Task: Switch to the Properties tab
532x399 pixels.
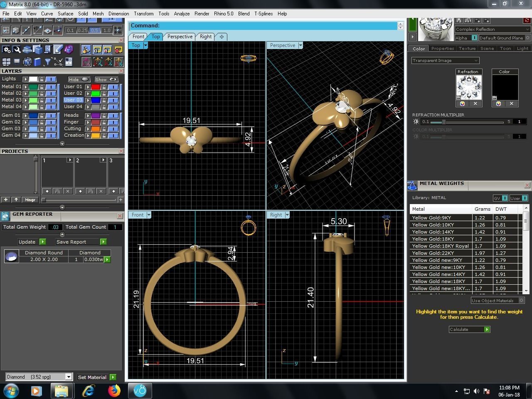Action: pyautogui.click(x=442, y=48)
